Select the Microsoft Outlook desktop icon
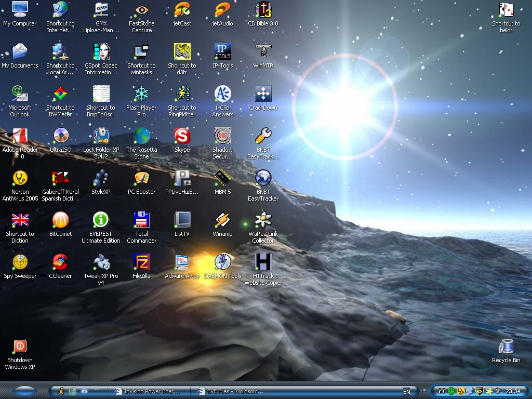The image size is (532, 399). click(x=20, y=94)
